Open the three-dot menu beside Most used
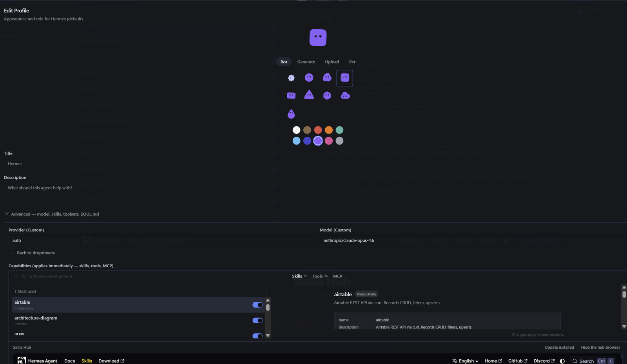627x364 pixels. point(266,291)
